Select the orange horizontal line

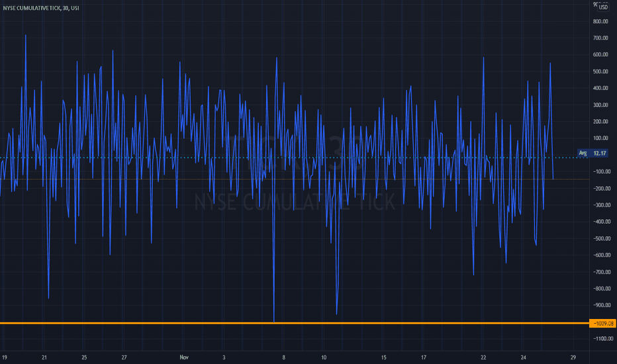[x=295, y=323]
